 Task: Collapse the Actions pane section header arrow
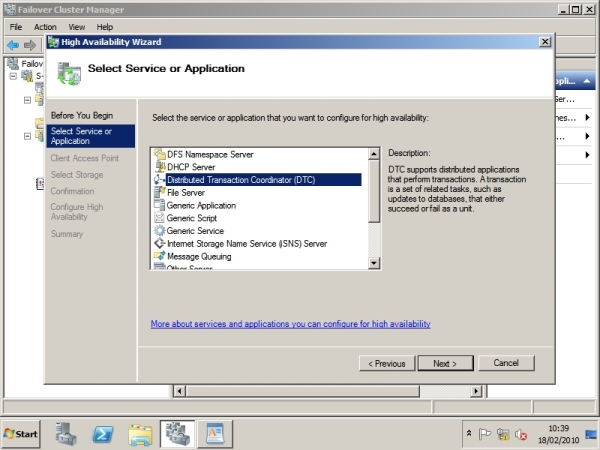pyautogui.click(x=587, y=81)
